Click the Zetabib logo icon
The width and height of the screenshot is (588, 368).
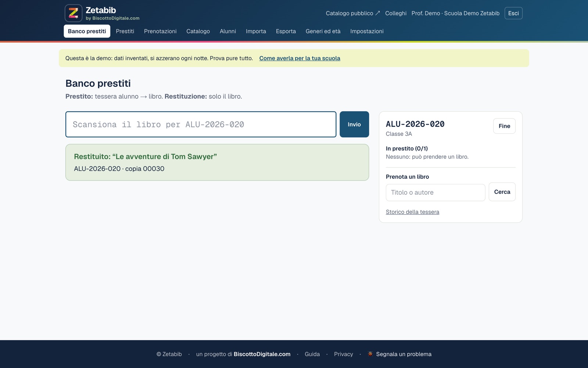pyautogui.click(x=73, y=13)
